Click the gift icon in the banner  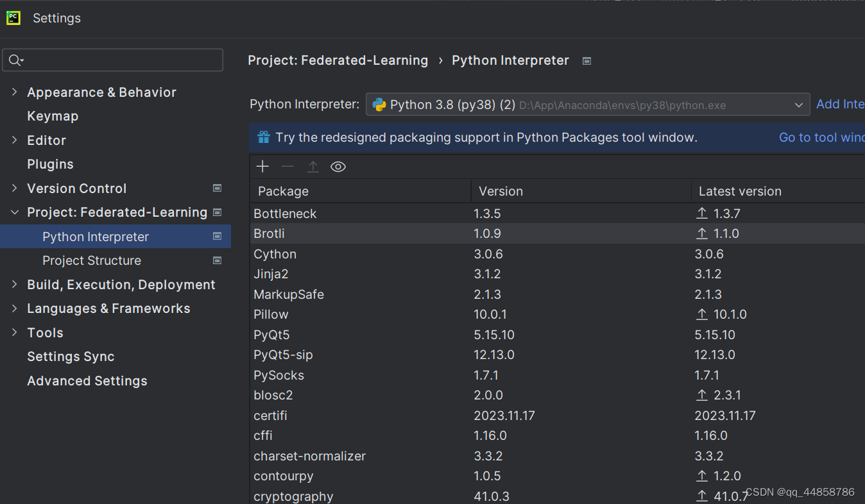pyautogui.click(x=264, y=137)
